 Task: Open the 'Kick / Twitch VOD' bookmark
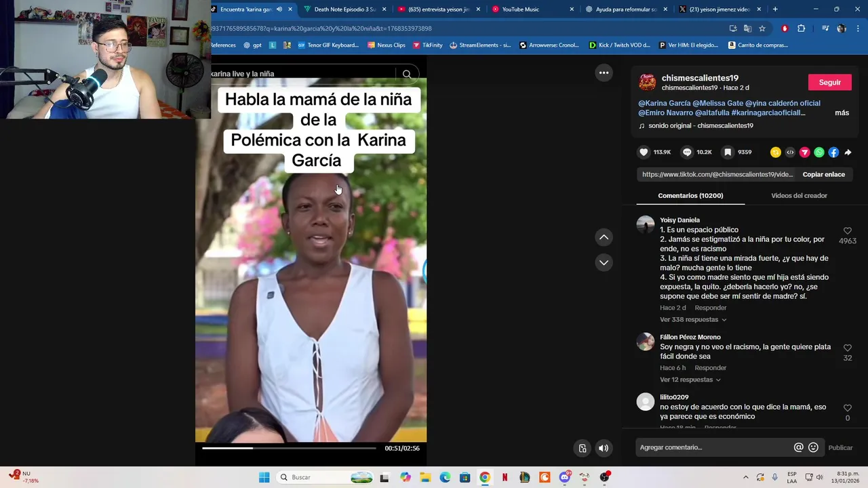[619, 45]
